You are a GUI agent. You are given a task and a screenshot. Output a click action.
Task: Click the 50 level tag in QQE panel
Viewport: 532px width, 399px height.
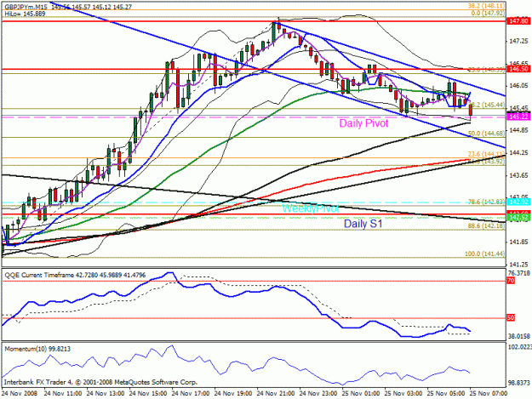[511, 318]
